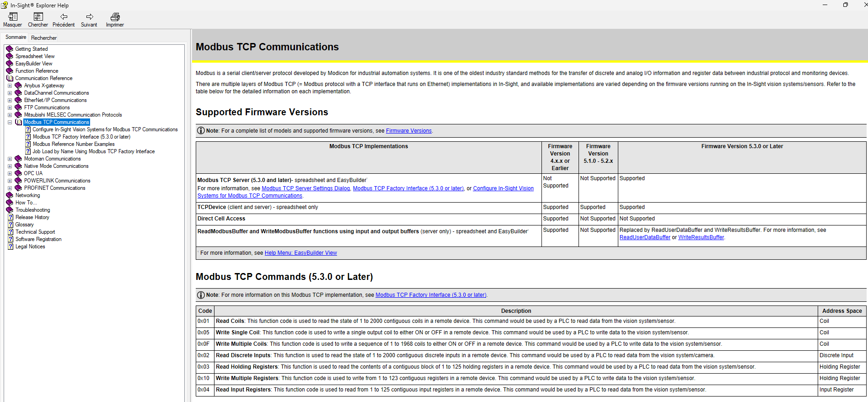Open the Firmware Versions link
This screenshot has height=402, width=868.
408,131
